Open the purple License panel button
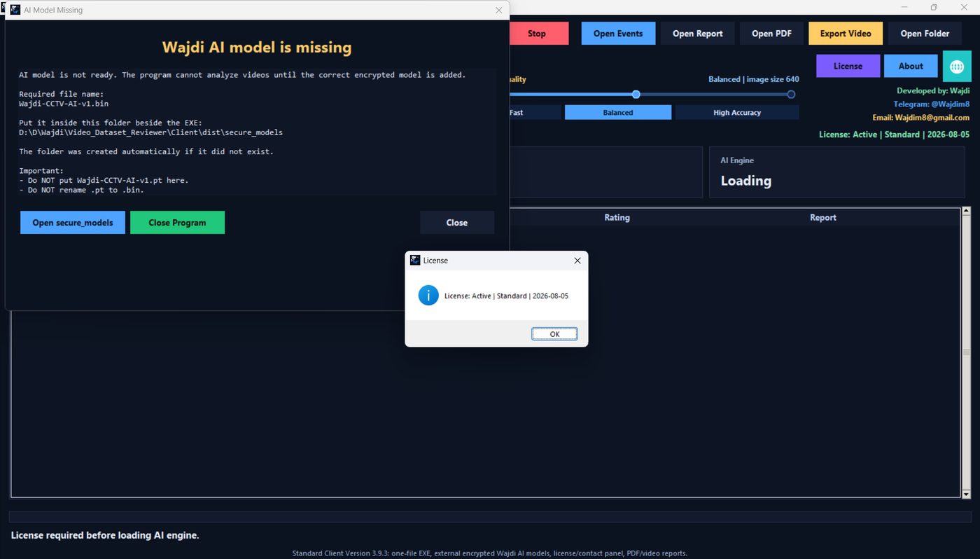Image resolution: width=980 pixels, height=559 pixels. (x=848, y=66)
